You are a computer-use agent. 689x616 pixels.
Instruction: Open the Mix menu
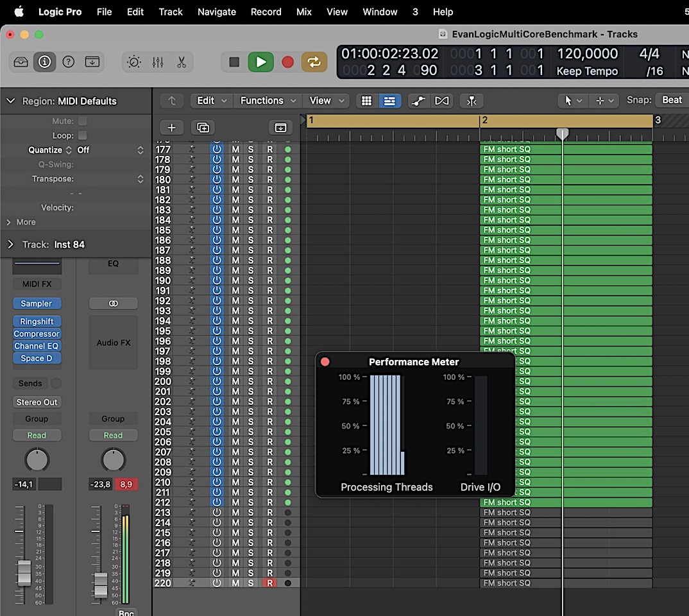[x=303, y=12]
